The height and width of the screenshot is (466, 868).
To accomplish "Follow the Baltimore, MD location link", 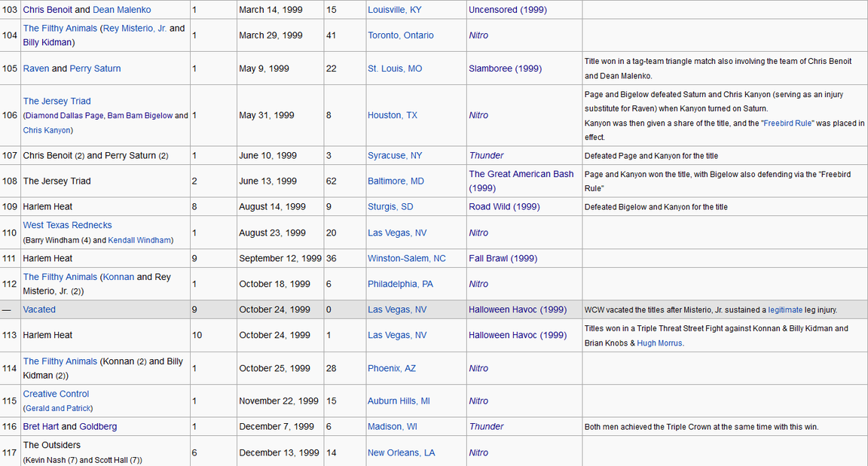I will point(396,181).
